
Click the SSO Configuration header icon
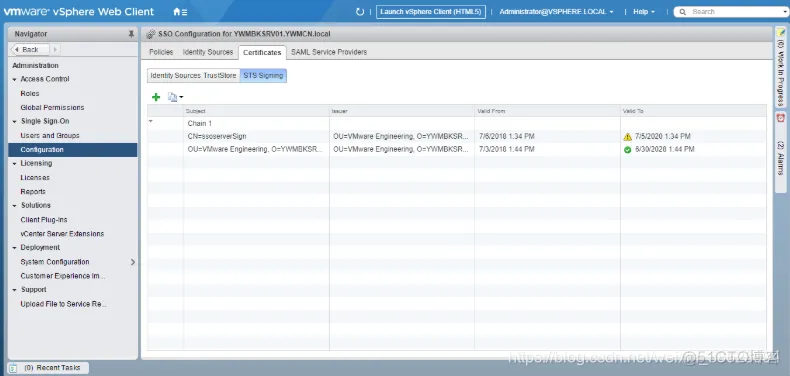[150, 34]
